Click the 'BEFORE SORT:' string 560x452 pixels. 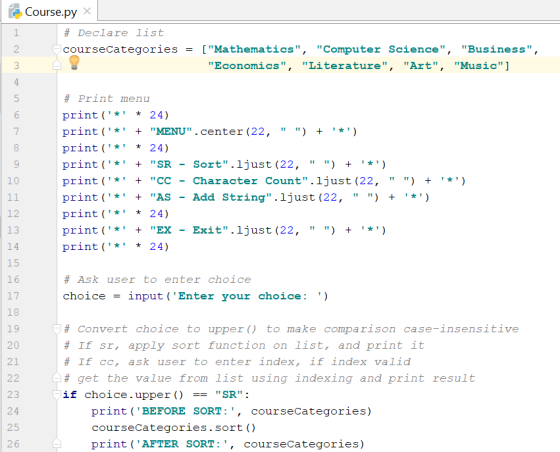tap(185, 411)
